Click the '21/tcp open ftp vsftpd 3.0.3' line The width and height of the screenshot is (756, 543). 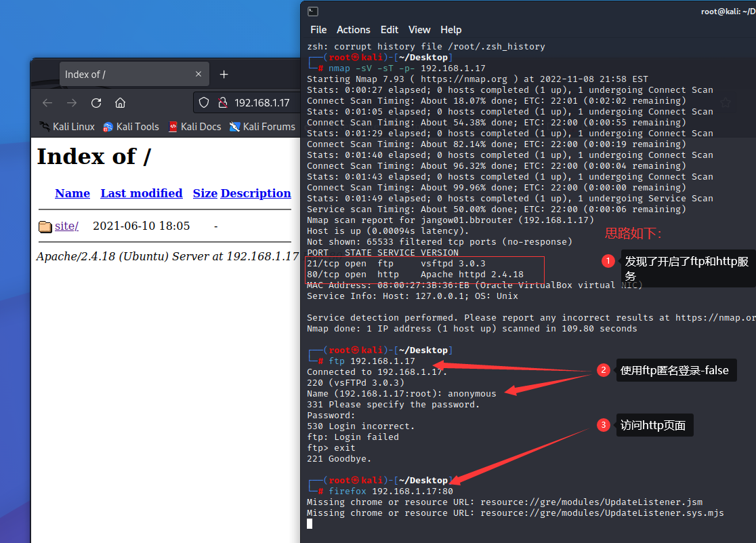396,264
